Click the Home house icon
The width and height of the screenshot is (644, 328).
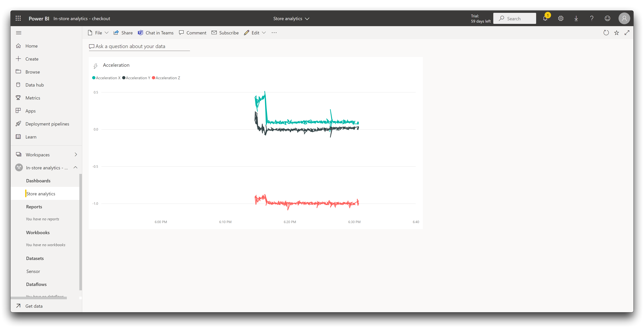18,46
